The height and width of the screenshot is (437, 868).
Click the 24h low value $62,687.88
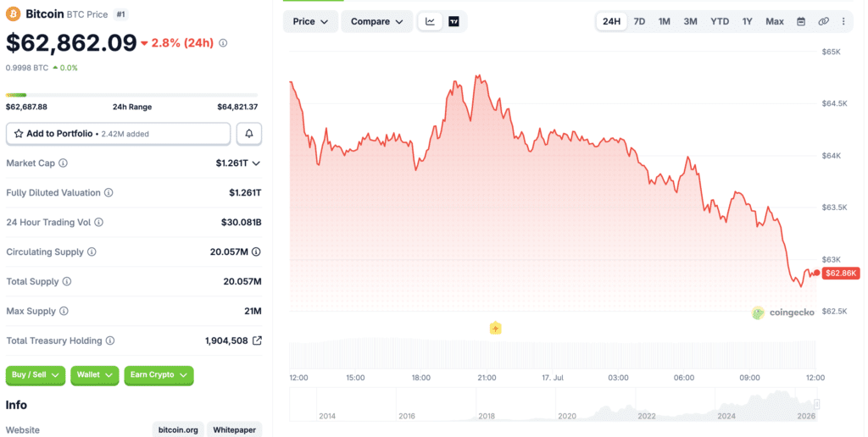click(26, 107)
